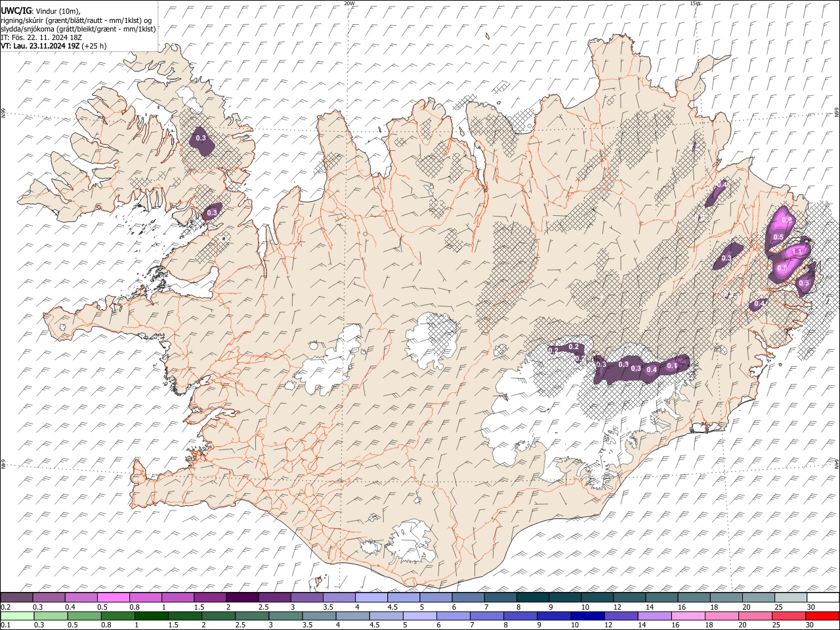
Task: Click the light pink 16 swatch in lower legend row
Action: pyautogui.click(x=687, y=616)
